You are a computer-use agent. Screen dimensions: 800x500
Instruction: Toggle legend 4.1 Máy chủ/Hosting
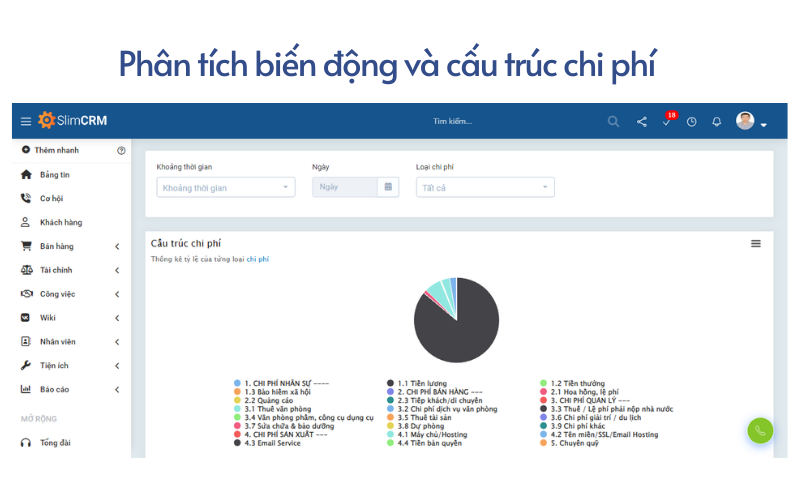pyautogui.click(x=427, y=435)
